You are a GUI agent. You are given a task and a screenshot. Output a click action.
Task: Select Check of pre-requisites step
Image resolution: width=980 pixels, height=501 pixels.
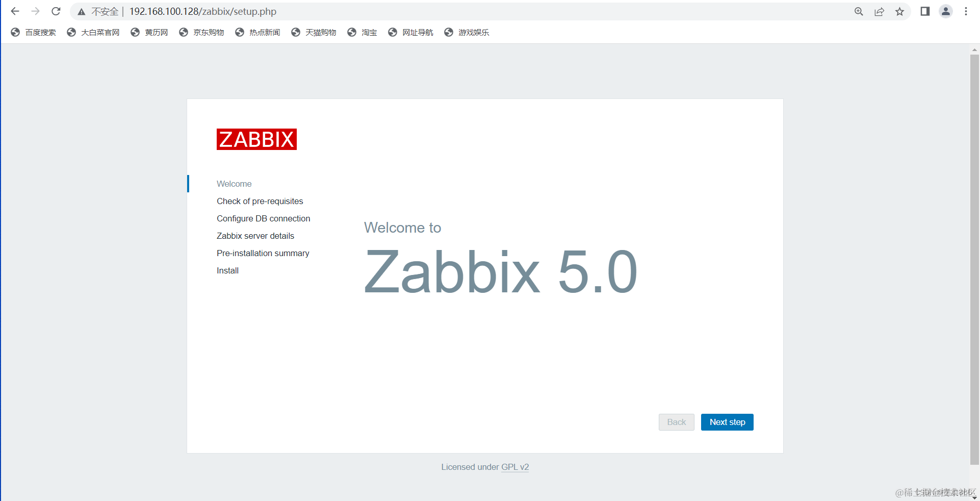[x=260, y=201]
